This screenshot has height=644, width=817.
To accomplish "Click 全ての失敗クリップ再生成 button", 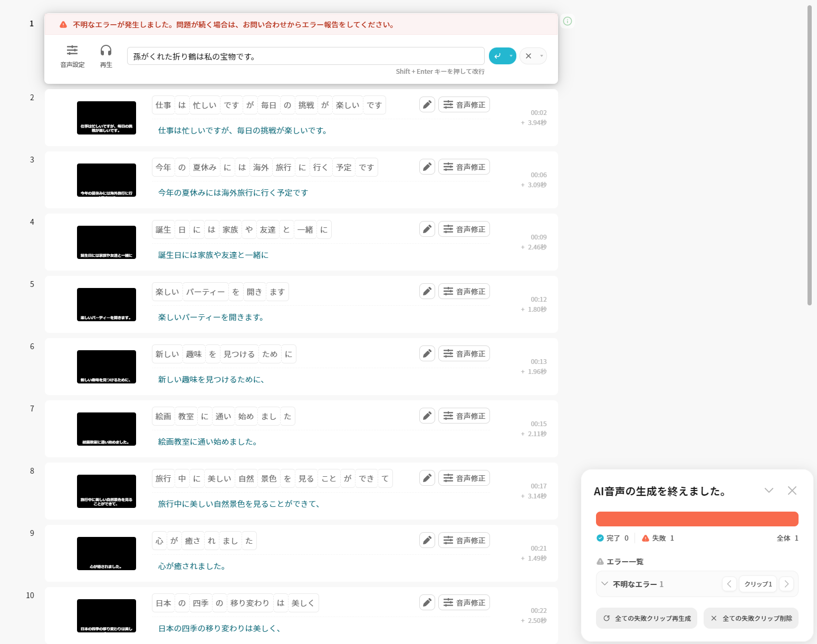I will 647,618.
